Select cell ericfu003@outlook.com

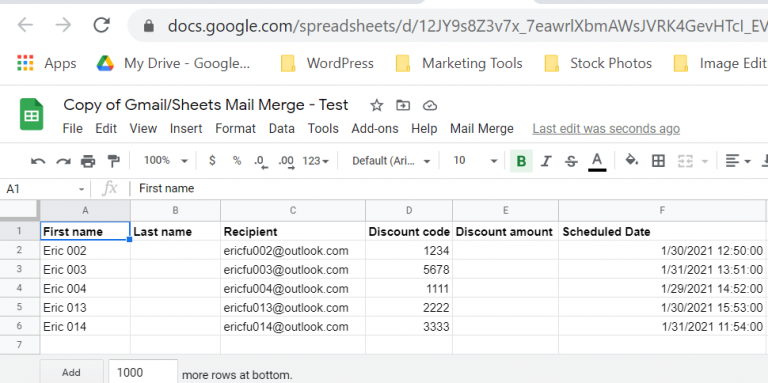293,269
